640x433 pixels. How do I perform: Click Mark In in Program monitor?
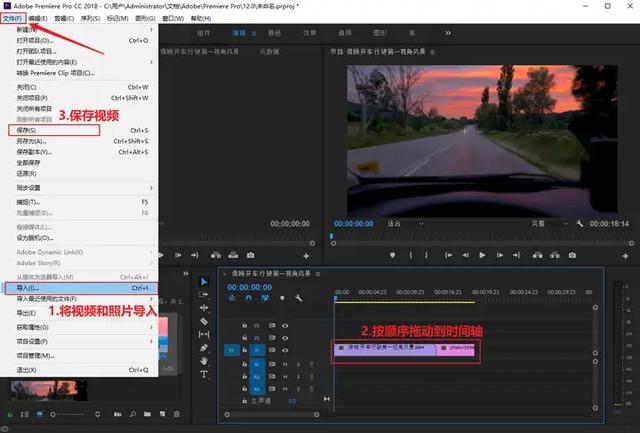pyautogui.click(x=411, y=255)
